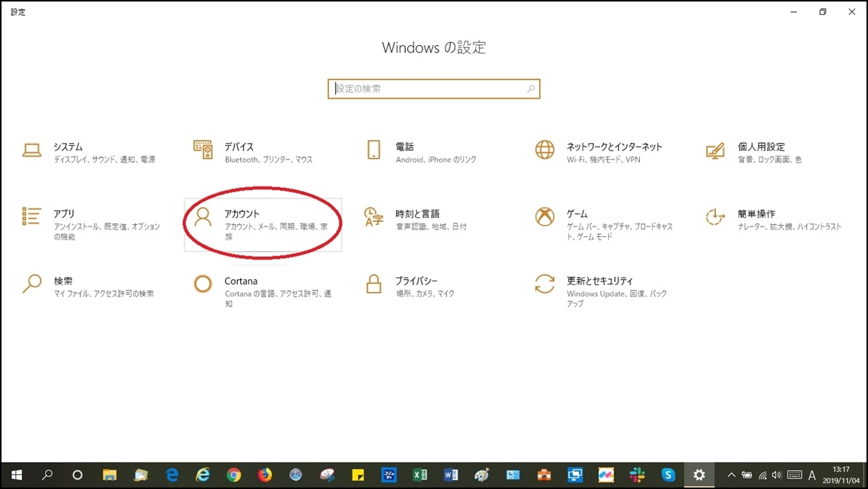Open Snipping Tool scissors icon in taskbar
This screenshot has height=489, width=868.
click(327, 475)
